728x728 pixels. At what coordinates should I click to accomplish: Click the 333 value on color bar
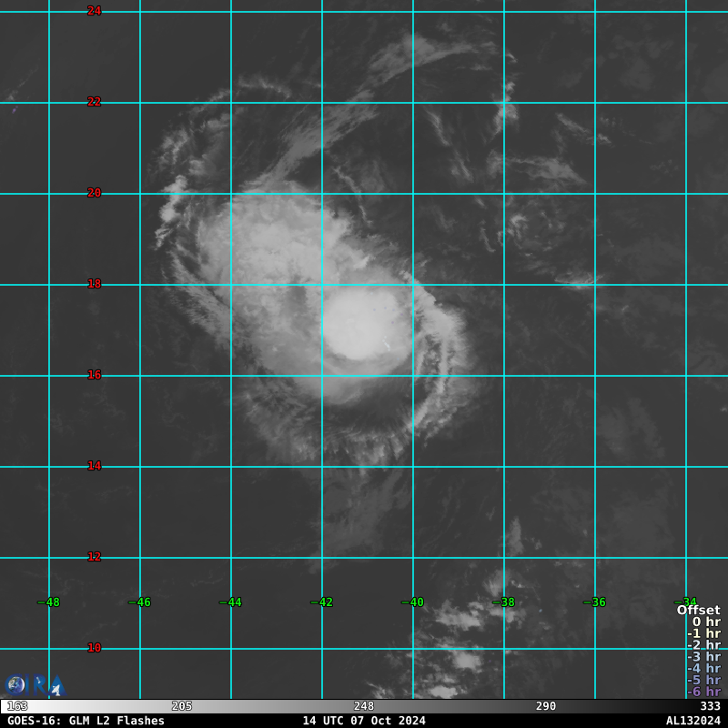[710, 706]
